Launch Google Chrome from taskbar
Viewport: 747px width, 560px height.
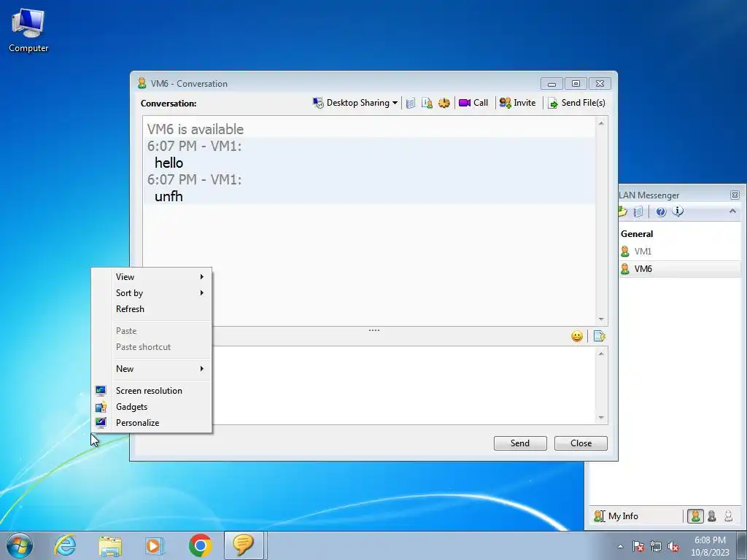[201, 545]
